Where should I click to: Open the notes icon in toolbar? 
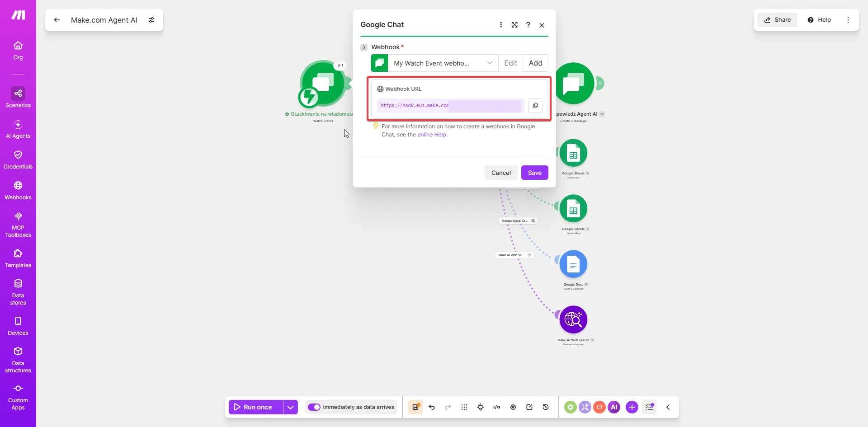[529, 407]
